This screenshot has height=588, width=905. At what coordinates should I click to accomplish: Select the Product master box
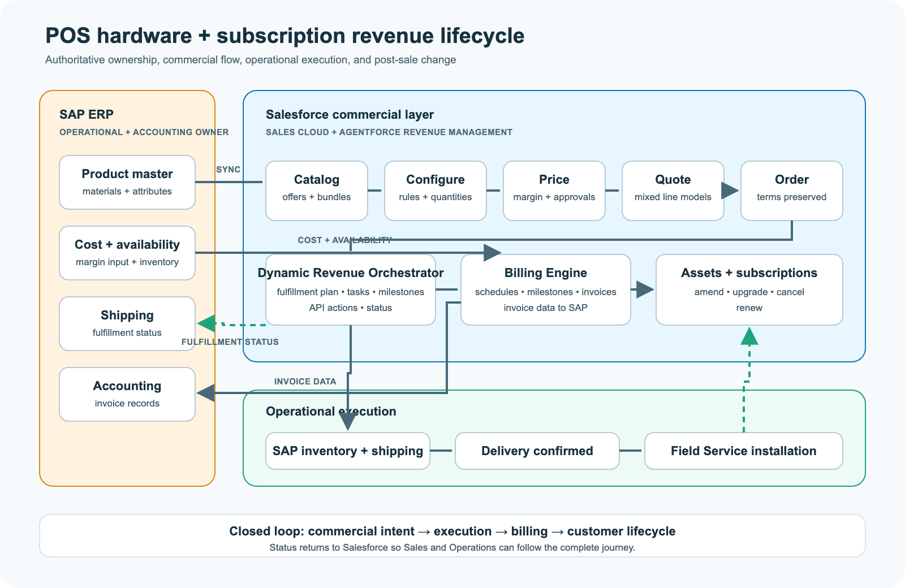click(x=127, y=182)
